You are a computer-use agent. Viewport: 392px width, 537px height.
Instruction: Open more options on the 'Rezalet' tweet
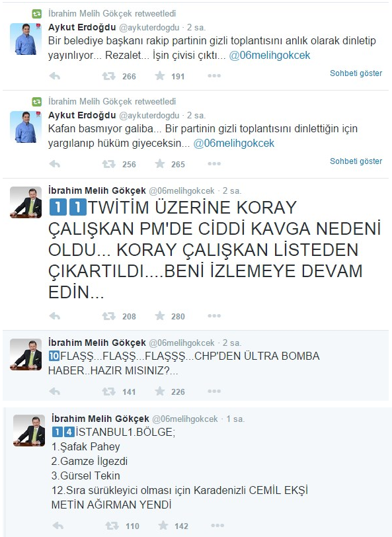point(214,75)
